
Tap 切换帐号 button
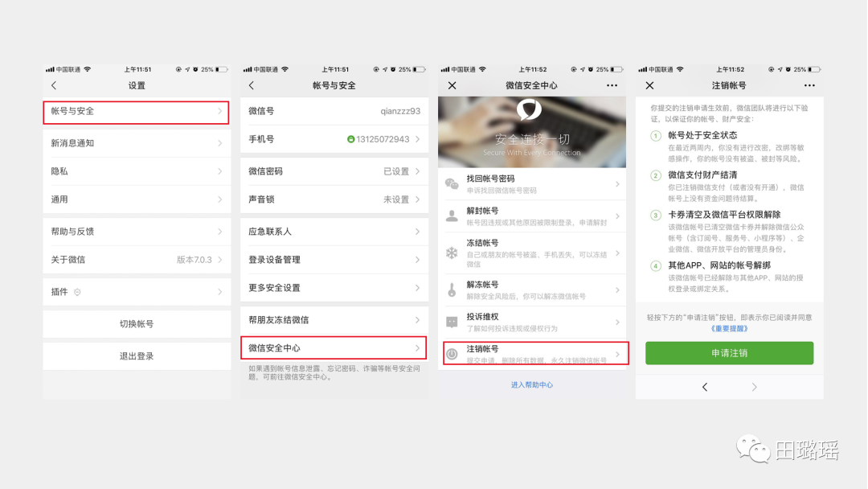point(136,324)
